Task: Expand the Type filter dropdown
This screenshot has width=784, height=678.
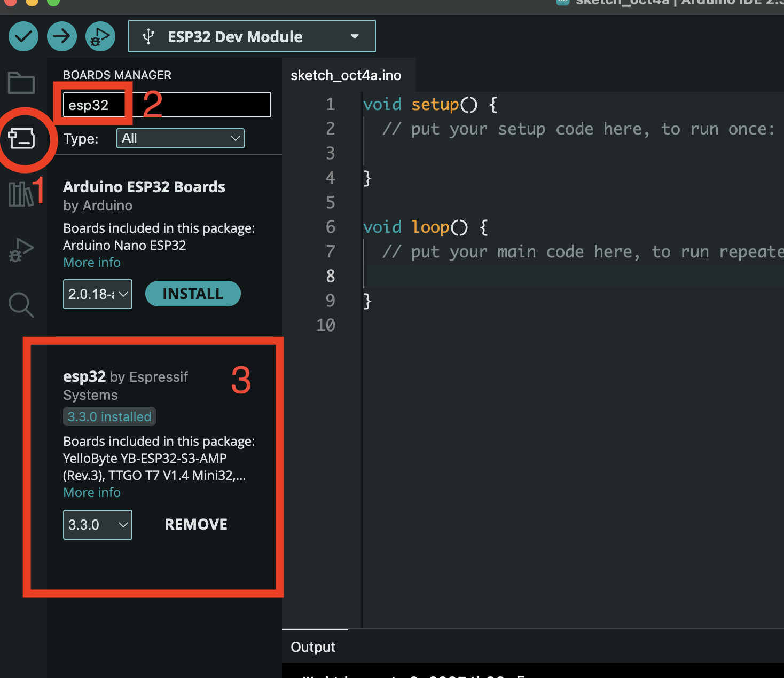Action: pos(180,139)
